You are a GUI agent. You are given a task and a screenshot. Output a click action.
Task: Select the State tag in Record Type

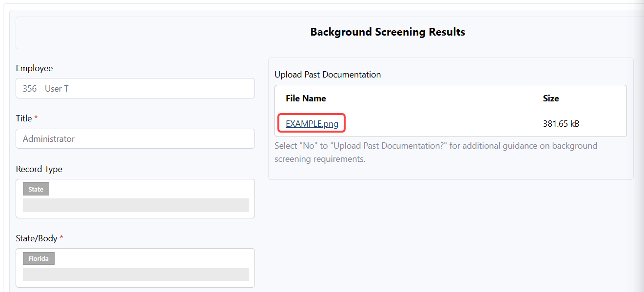point(36,189)
